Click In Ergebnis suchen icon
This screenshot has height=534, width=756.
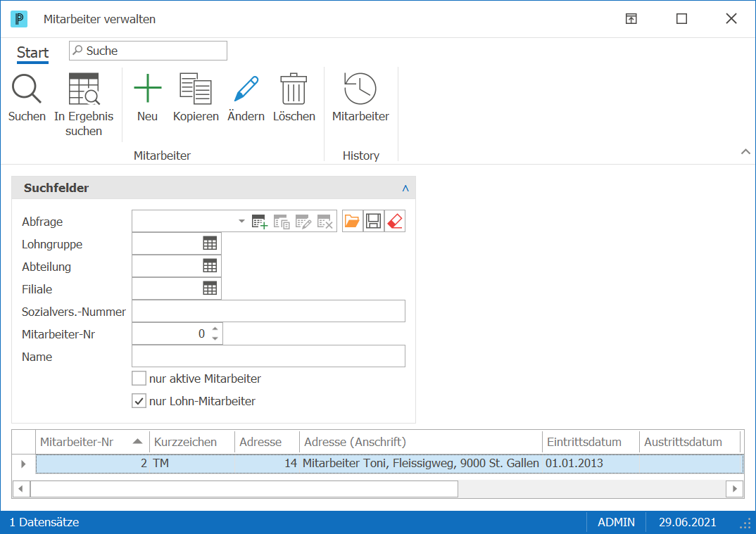(84, 89)
